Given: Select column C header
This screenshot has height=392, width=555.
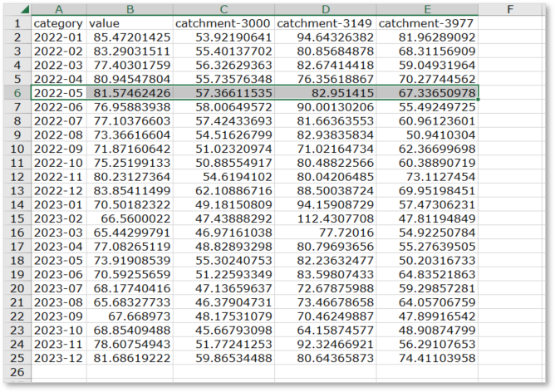Looking at the screenshot, I should click(x=223, y=10).
